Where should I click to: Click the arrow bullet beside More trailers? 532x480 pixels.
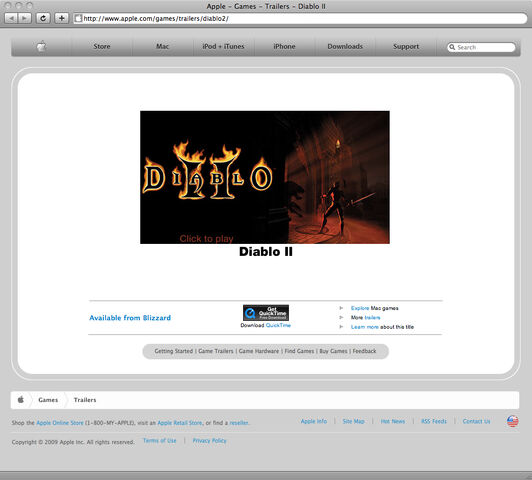[x=341, y=318]
